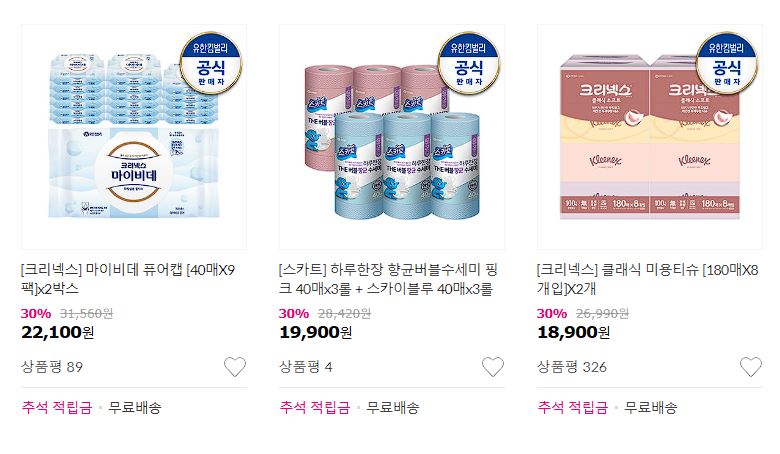
Task: Click 추석 적립금 under the 마이비데 product
Action: tap(57, 408)
